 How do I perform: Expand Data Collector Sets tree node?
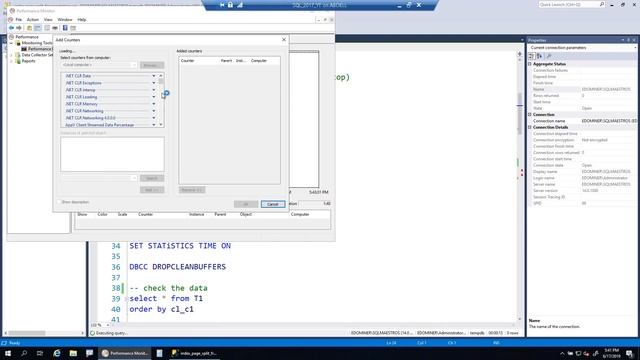[x=11, y=55]
